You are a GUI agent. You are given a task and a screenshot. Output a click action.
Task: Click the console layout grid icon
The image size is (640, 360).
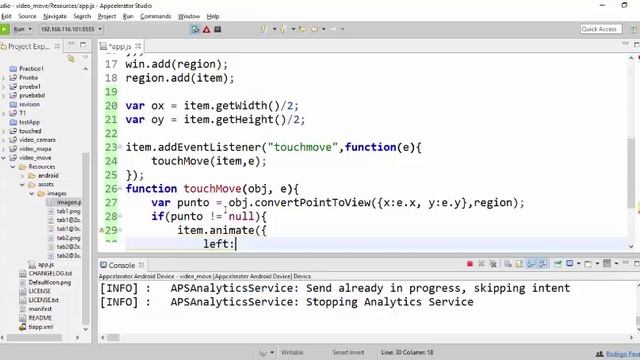tap(607, 264)
